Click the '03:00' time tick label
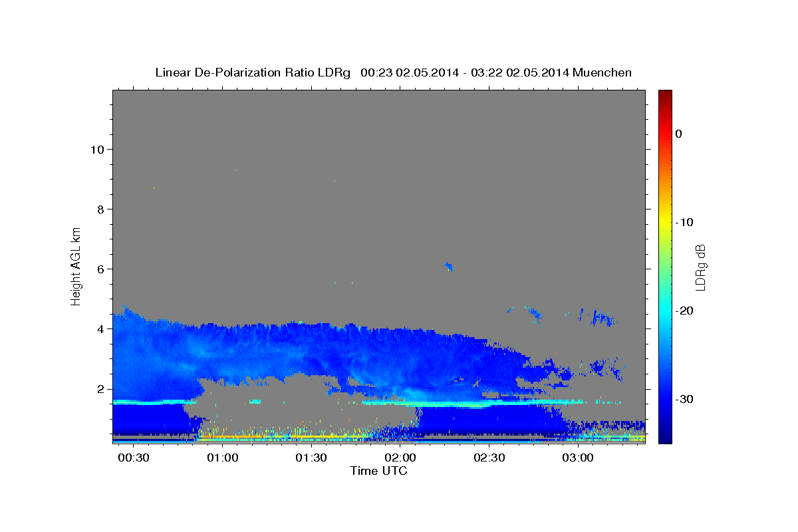The image size is (798, 532). 578,458
